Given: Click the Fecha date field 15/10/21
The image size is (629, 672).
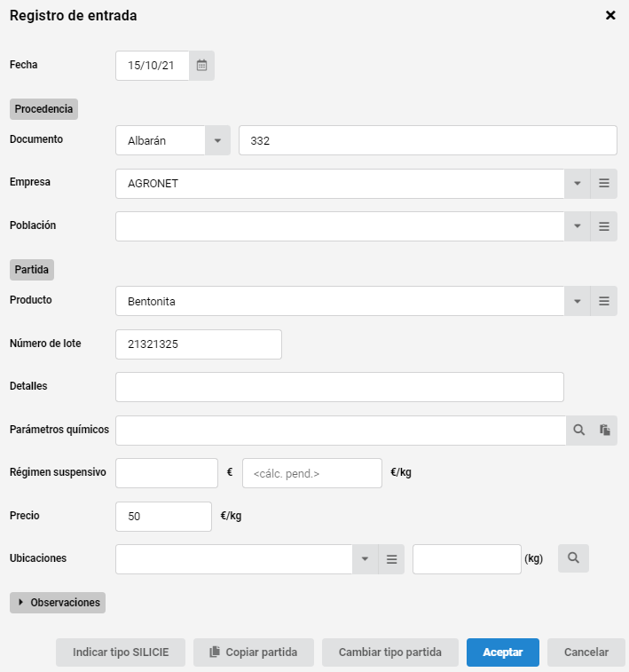Looking at the screenshot, I should coord(153,66).
